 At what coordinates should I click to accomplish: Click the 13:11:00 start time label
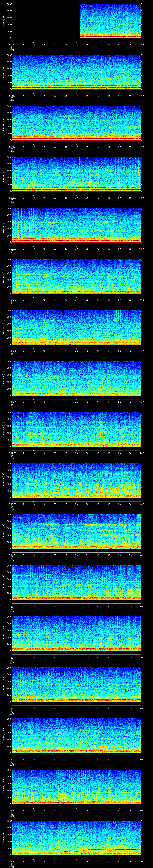[12, 402]
